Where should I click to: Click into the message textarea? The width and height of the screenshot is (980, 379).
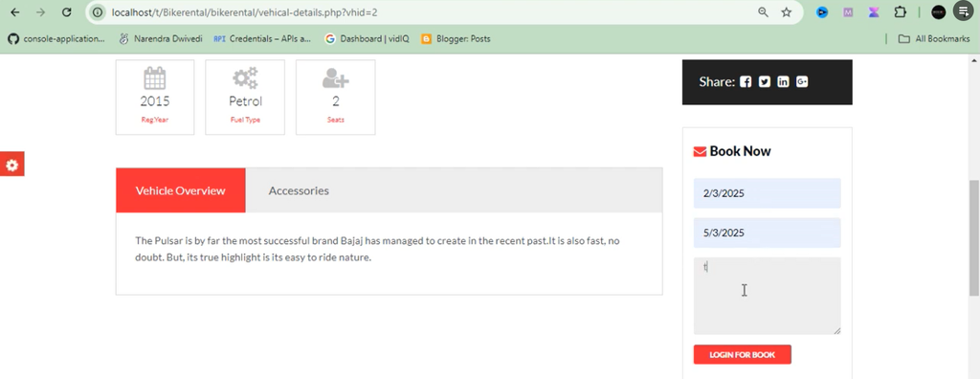click(x=767, y=296)
